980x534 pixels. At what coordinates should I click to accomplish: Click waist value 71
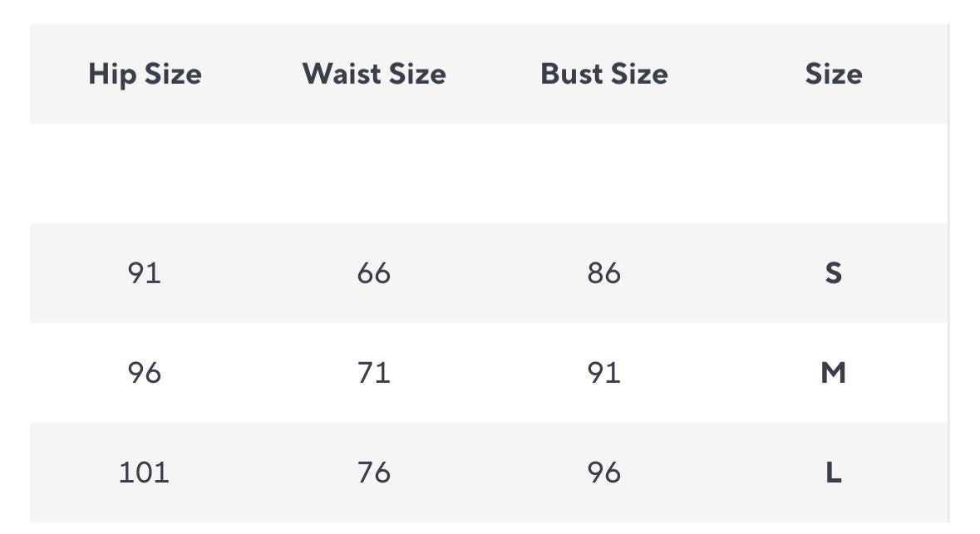tap(374, 373)
